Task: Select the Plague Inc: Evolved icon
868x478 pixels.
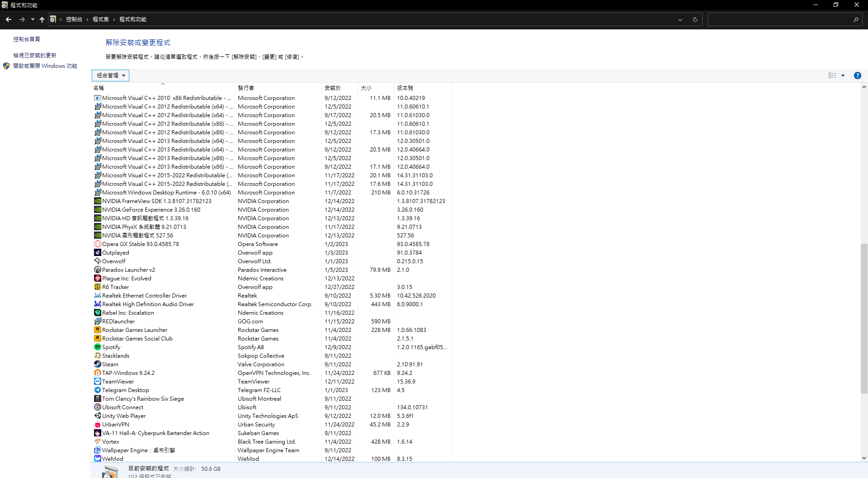Action: [98, 279]
